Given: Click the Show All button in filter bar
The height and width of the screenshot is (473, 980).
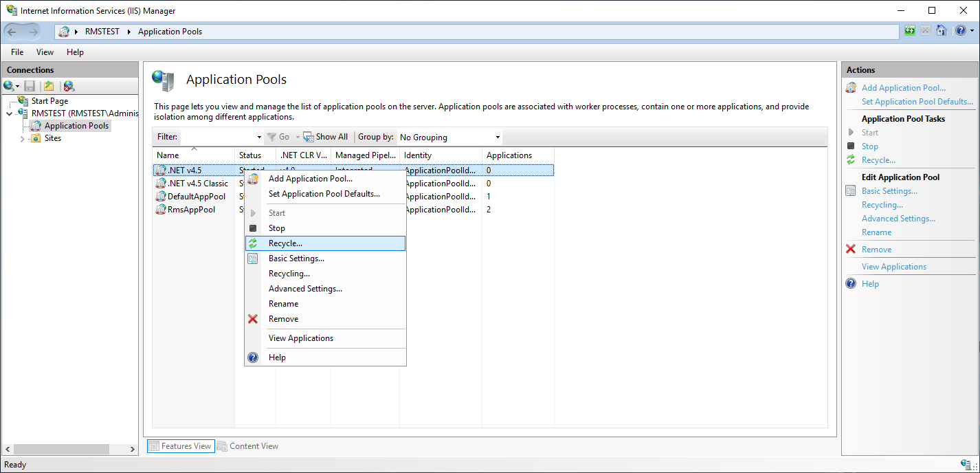Looking at the screenshot, I should click(326, 137).
